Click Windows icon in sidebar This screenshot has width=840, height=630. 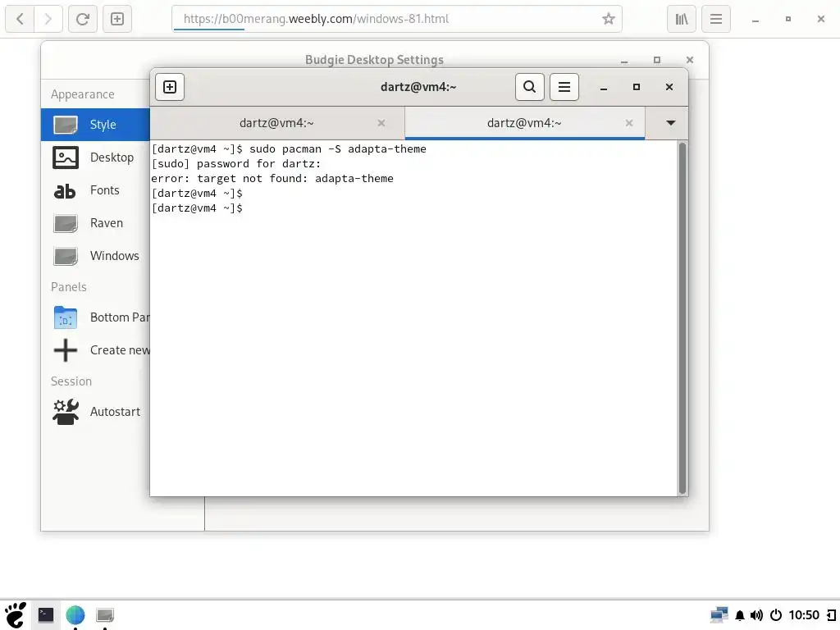click(66, 256)
